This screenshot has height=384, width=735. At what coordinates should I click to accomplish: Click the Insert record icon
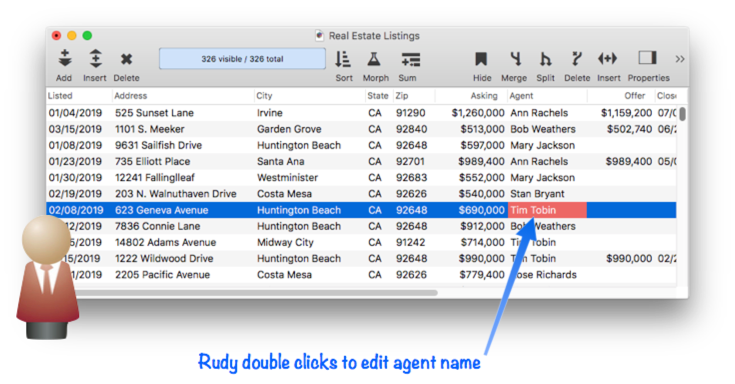tap(95, 59)
